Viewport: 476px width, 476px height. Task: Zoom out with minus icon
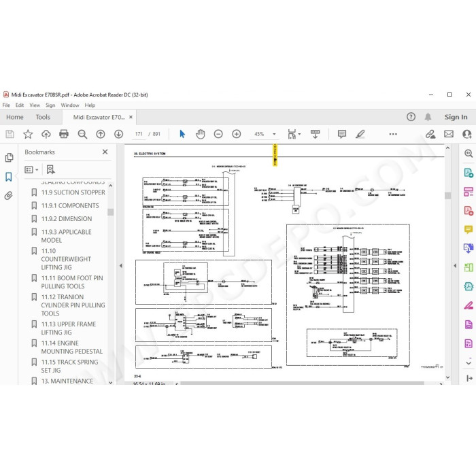218,134
